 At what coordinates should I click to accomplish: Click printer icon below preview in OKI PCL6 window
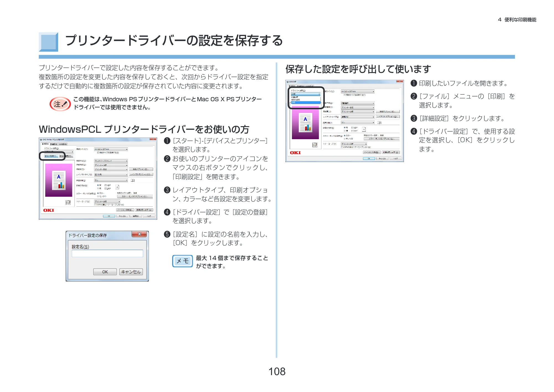[x=68, y=203]
